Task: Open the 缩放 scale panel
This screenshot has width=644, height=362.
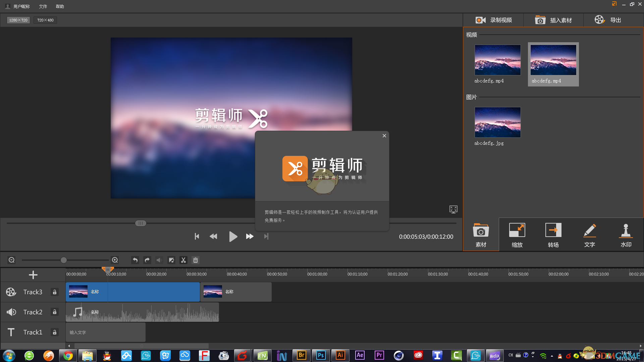Action: coord(517,234)
